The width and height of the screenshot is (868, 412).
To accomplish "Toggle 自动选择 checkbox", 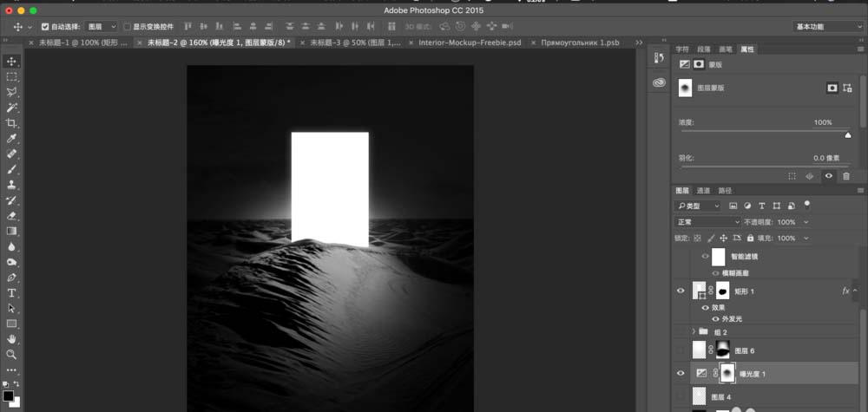I will 45,27.
